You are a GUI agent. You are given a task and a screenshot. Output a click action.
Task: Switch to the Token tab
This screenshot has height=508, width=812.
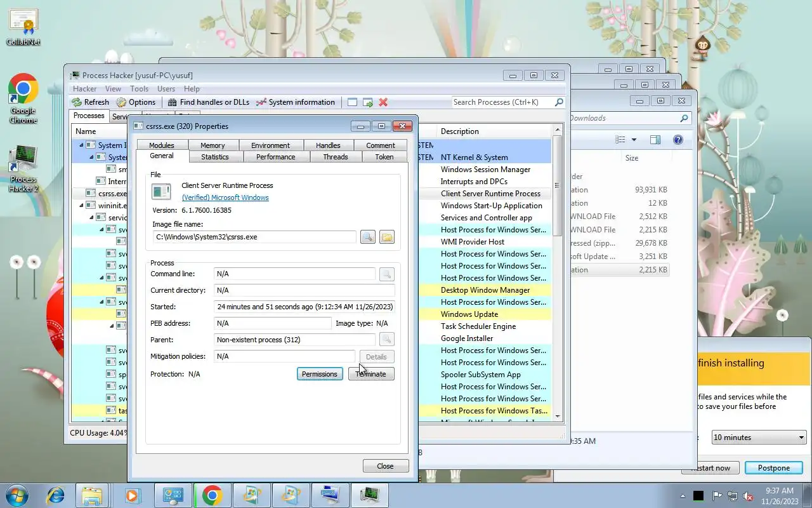[384, 157]
